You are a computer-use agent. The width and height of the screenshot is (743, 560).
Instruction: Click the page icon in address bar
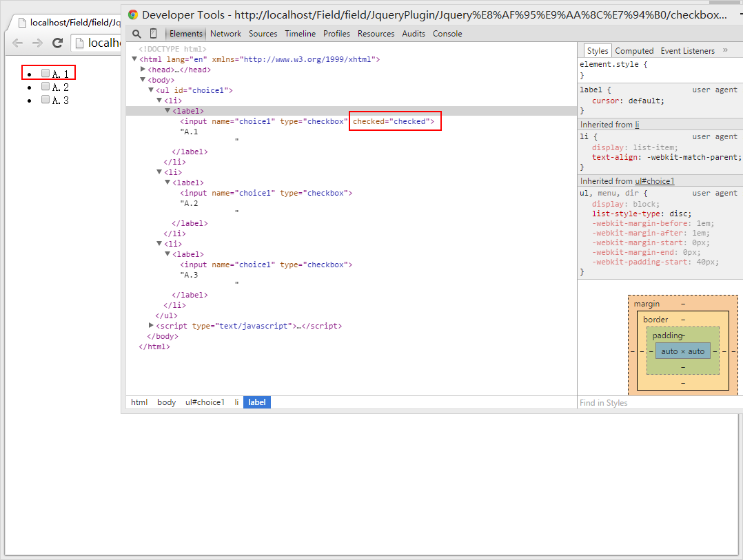click(80, 43)
